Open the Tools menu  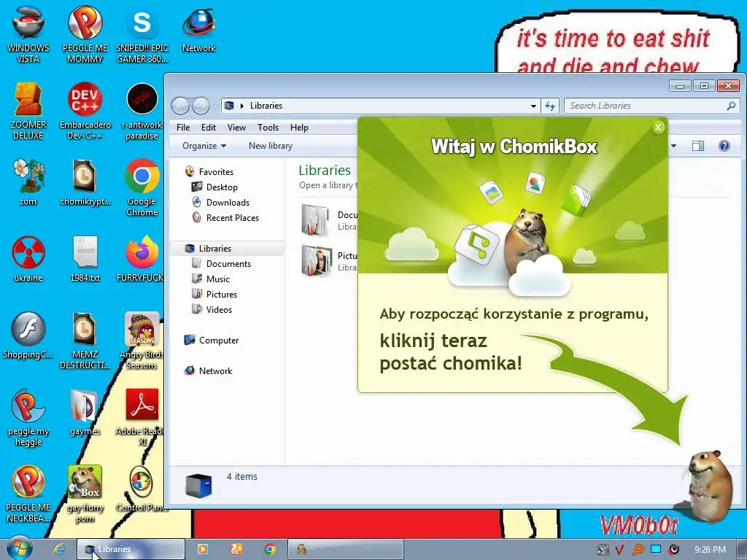tap(268, 128)
